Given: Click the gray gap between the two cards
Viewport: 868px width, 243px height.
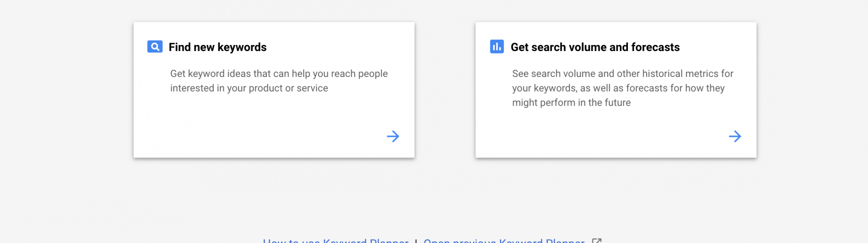Looking at the screenshot, I should pos(445,90).
